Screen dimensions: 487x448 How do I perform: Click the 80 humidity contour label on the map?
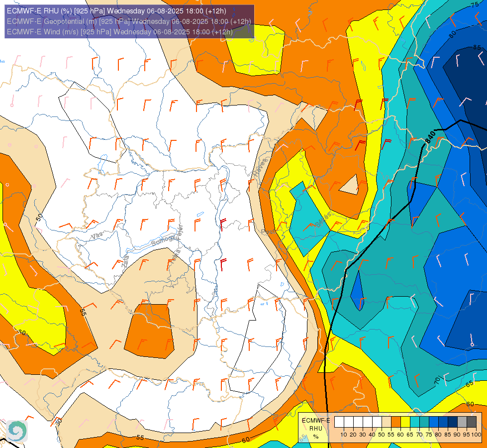pos(453,34)
